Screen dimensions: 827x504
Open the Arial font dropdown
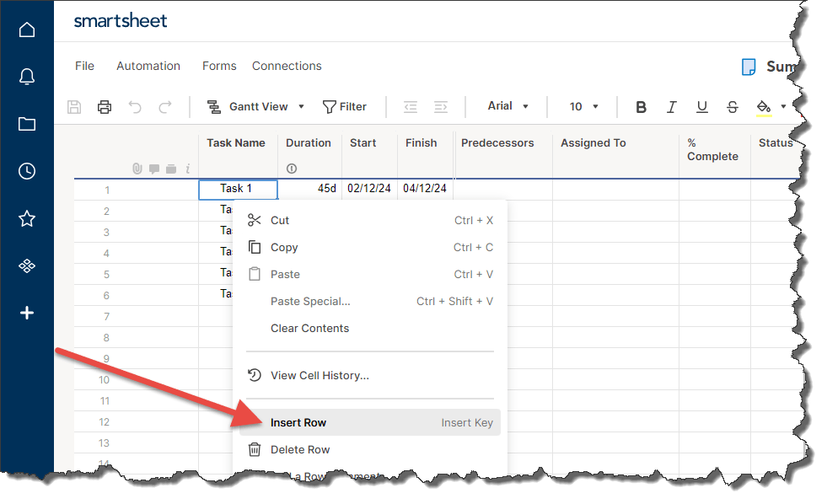coord(507,106)
